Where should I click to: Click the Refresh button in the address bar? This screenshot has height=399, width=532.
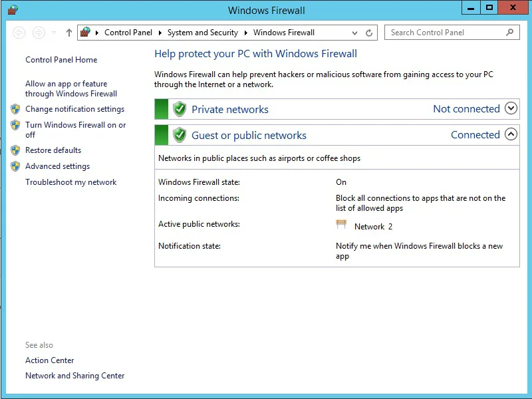point(370,33)
